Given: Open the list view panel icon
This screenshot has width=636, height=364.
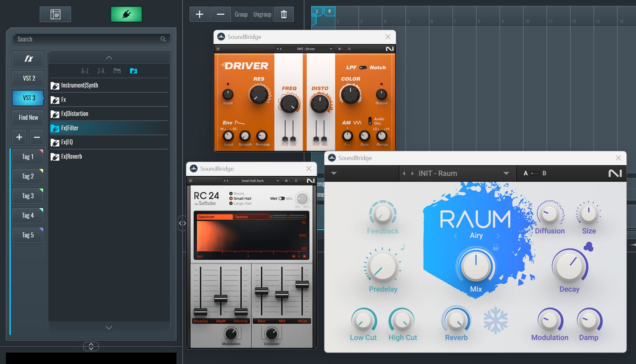Looking at the screenshot, I should tap(55, 14).
